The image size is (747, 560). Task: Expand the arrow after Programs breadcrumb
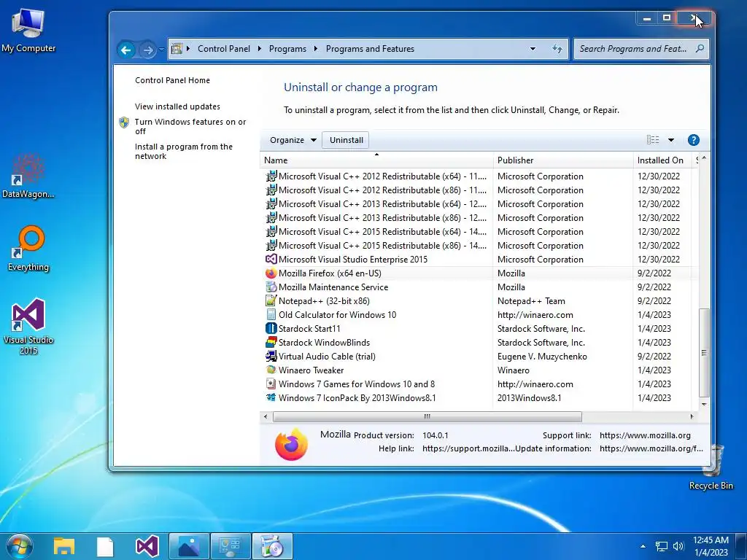tap(316, 49)
